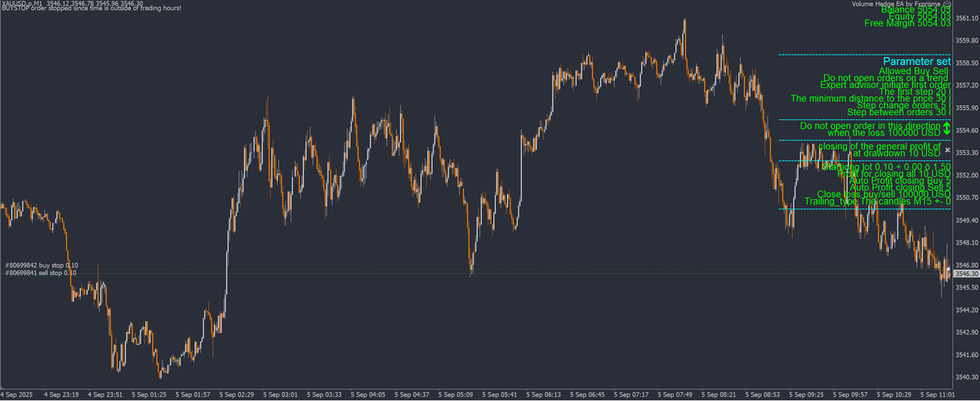Click the smiley face icon beside the EA name
This screenshot has width=980, height=401.
coord(947,4)
